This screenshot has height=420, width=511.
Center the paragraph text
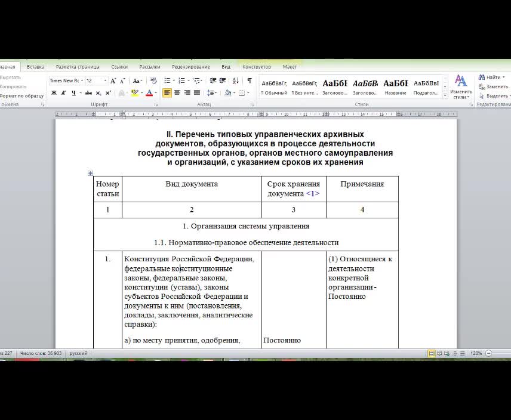coord(177,93)
